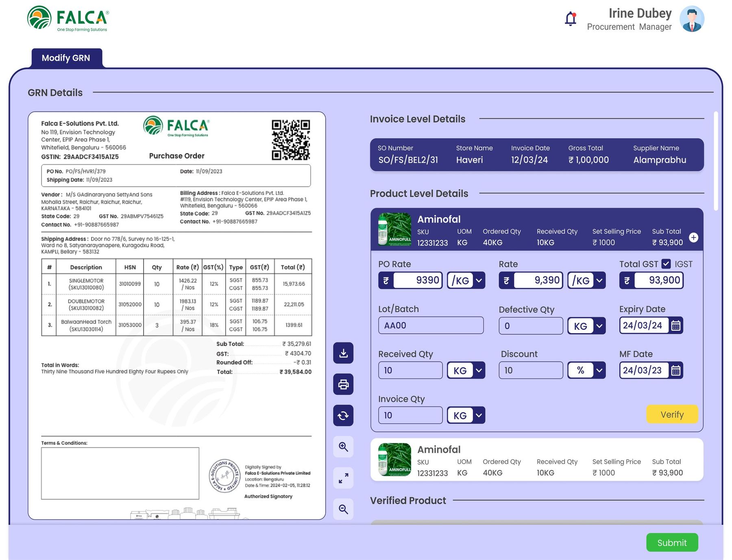The width and height of the screenshot is (732, 560).
Task: Open Invoice Qty KG unit dropdown
Action: (x=466, y=415)
